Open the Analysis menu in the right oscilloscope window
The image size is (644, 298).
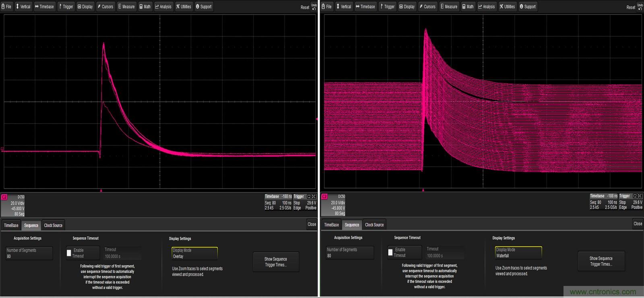pyautogui.click(x=487, y=6)
